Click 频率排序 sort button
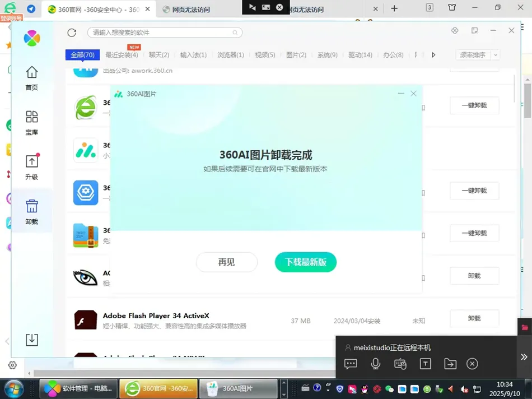Screen dimensions: 532x399 (473, 55)
